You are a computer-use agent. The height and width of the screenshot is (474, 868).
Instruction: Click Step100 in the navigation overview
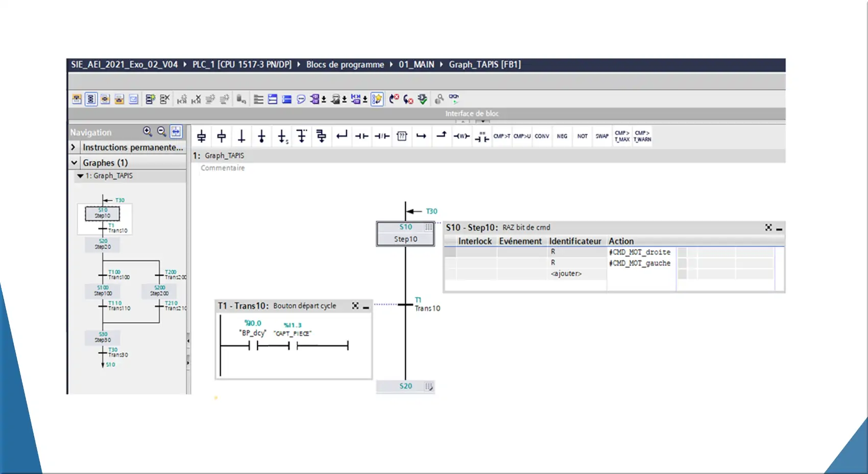click(x=103, y=291)
